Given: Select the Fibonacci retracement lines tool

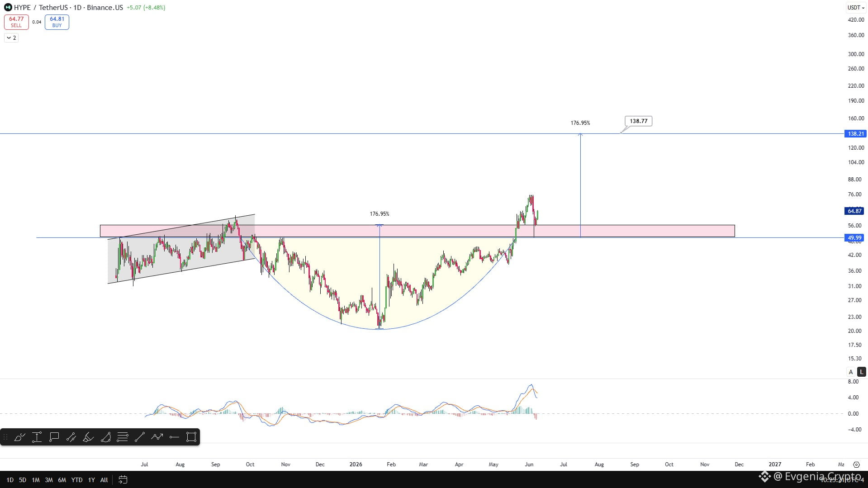Looking at the screenshot, I should [123, 437].
